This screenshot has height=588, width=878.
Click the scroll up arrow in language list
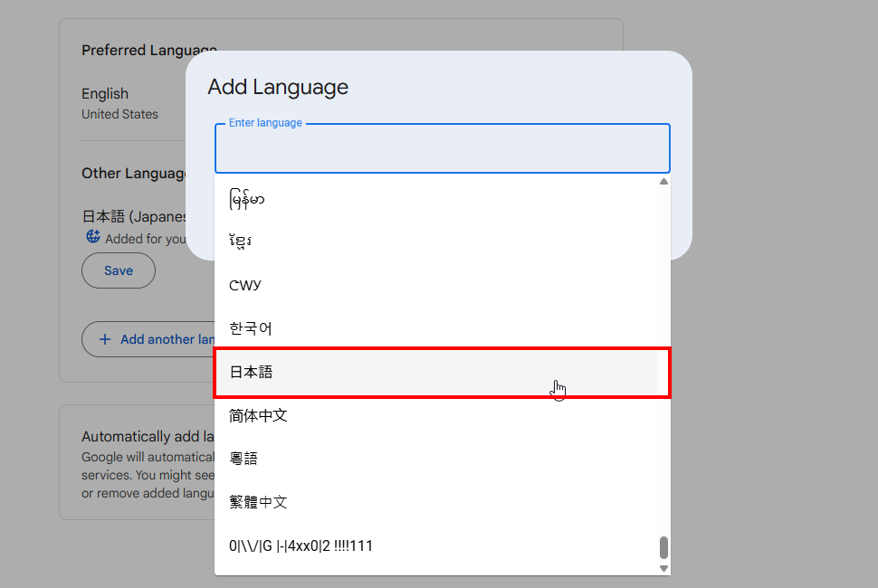663,181
